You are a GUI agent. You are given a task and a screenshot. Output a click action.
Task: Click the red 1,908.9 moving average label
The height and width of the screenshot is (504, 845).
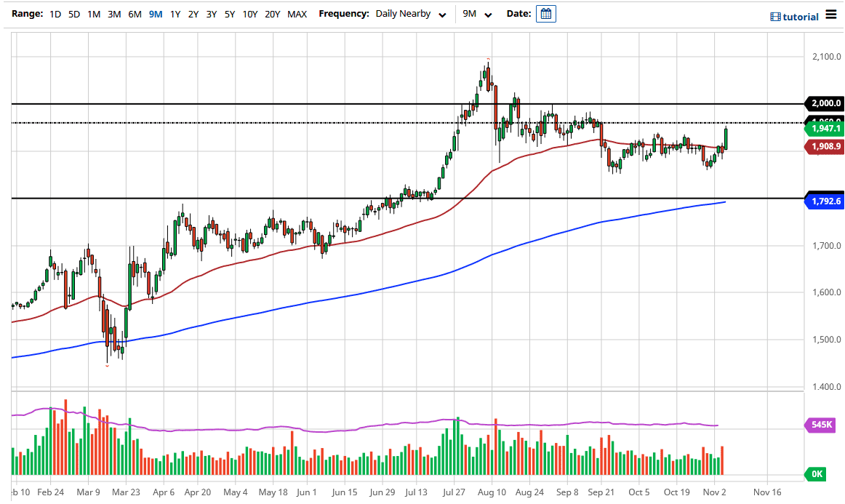pos(825,146)
